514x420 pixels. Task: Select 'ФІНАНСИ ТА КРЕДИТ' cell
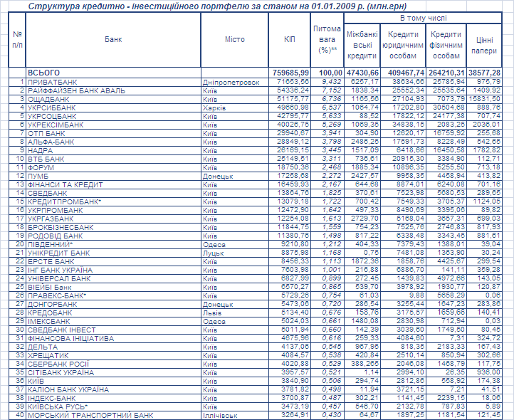pos(113,184)
